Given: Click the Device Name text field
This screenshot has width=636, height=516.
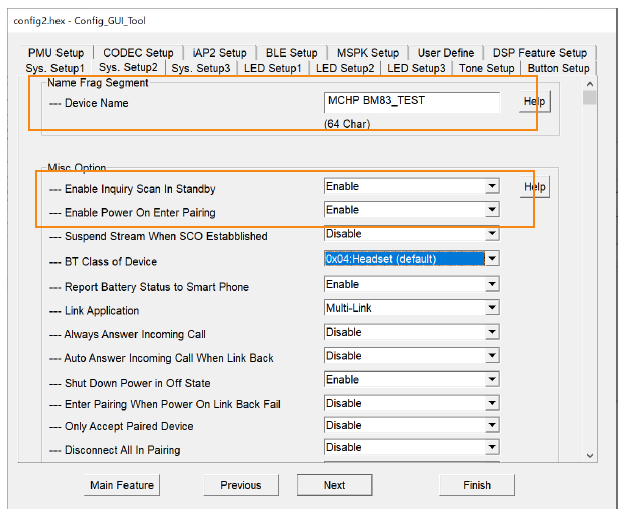Looking at the screenshot, I should click(x=411, y=102).
